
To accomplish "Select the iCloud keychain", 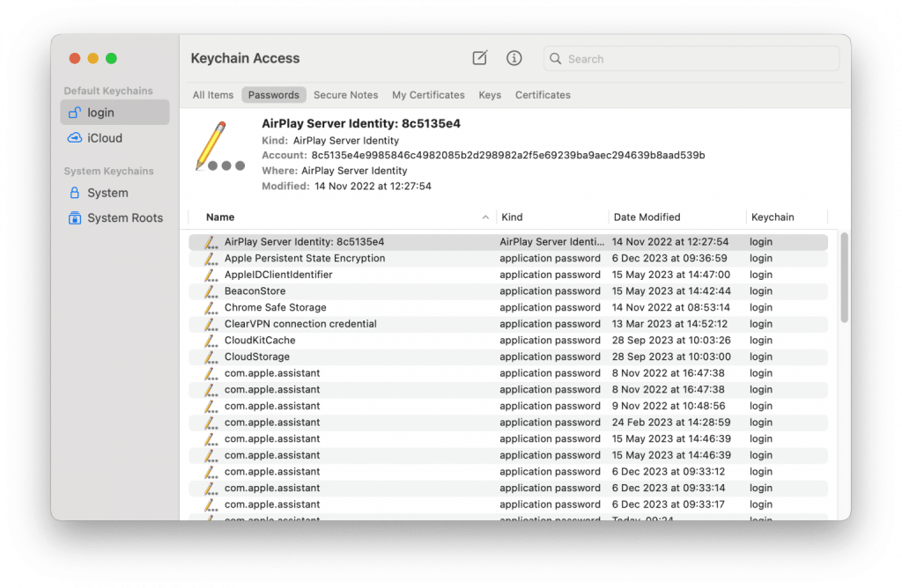I will click(115, 138).
